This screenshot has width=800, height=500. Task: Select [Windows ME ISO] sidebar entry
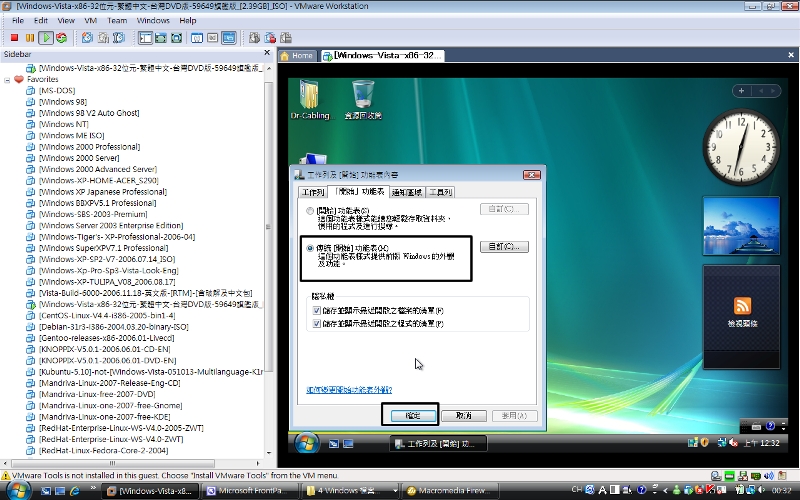point(71,135)
